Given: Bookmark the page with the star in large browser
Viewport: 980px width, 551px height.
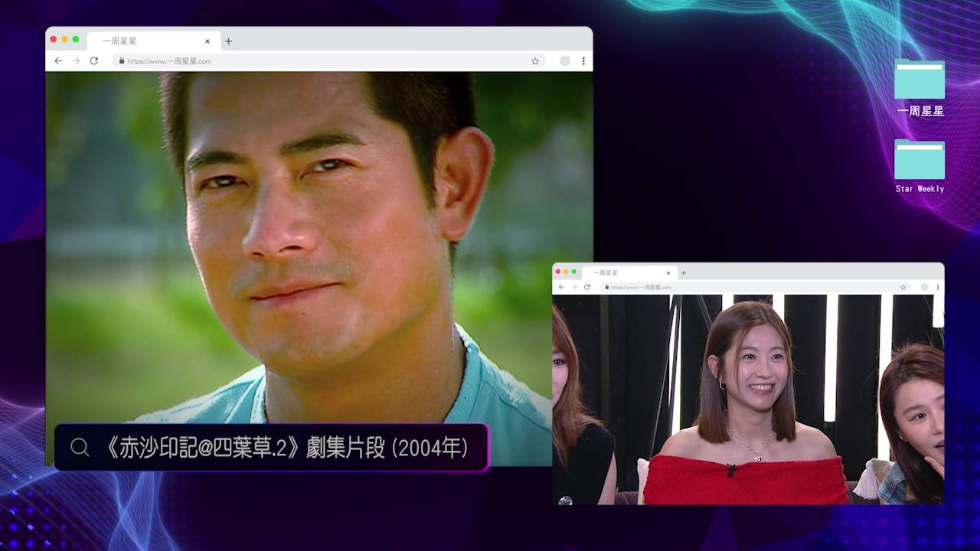Looking at the screenshot, I should pyautogui.click(x=535, y=61).
